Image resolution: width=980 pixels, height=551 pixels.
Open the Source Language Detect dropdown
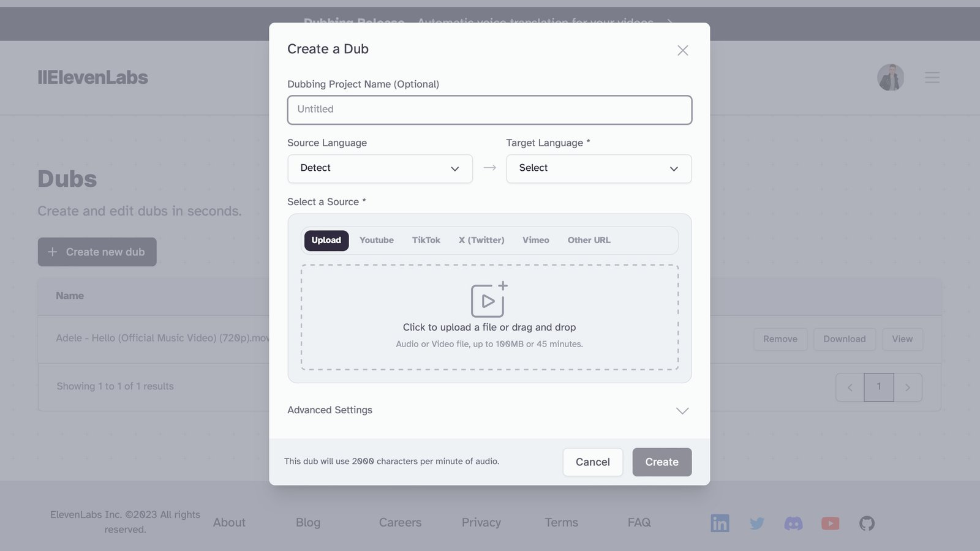click(x=380, y=168)
